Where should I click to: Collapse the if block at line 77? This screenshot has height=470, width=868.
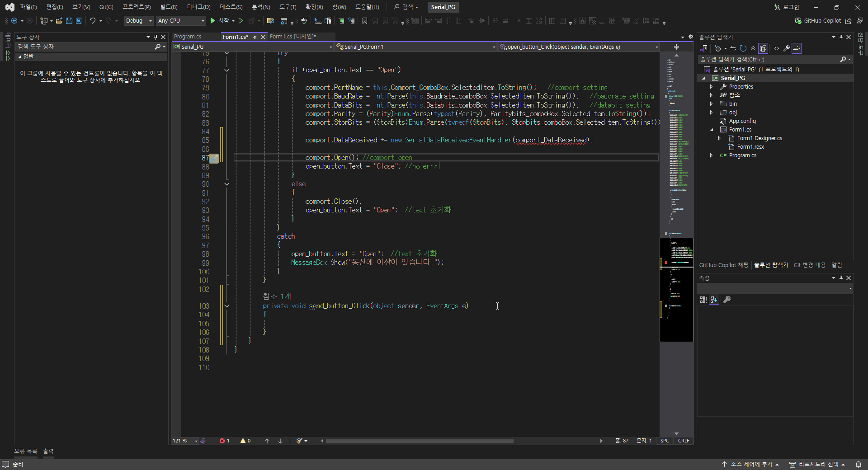point(227,70)
